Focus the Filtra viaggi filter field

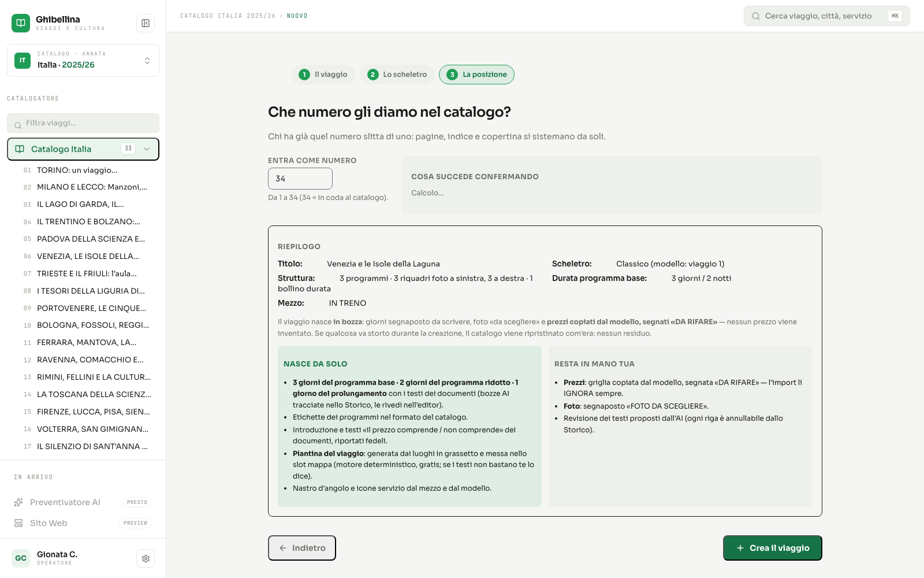83,123
